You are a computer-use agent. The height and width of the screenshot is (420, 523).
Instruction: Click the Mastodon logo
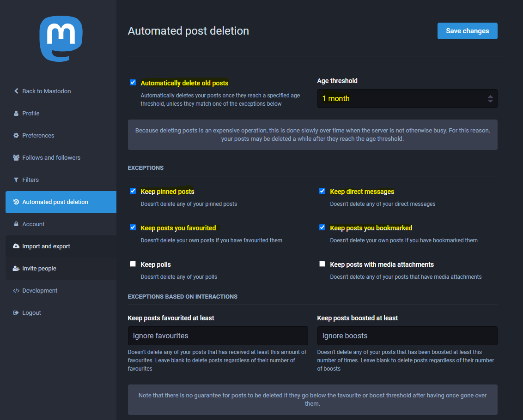coord(61,39)
